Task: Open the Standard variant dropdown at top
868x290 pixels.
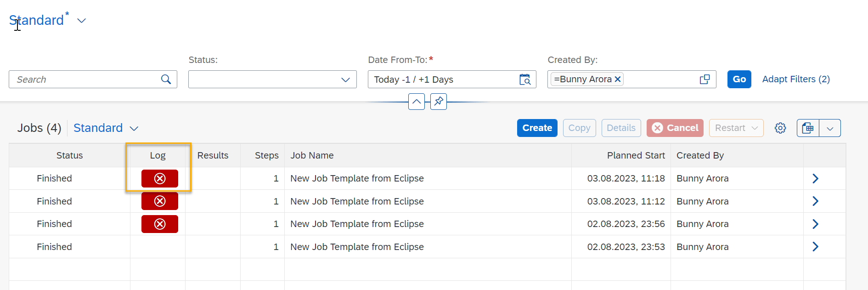Action: (81, 21)
